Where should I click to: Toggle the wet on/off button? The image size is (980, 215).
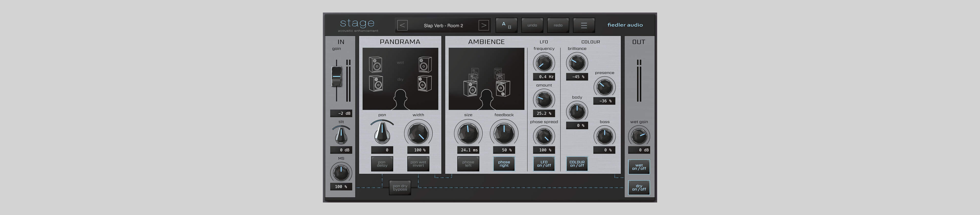(x=639, y=167)
